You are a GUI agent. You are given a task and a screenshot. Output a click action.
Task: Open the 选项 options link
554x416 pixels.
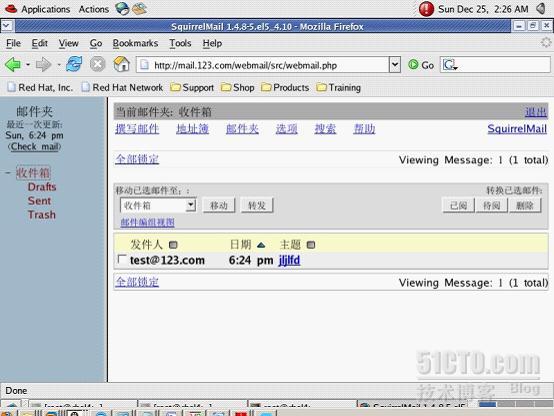click(x=287, y=129)
